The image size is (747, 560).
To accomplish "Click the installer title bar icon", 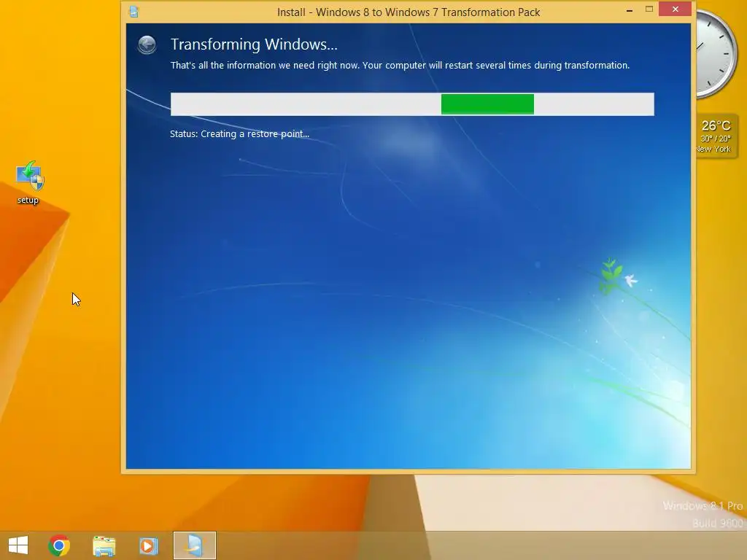I will (134, 12).
